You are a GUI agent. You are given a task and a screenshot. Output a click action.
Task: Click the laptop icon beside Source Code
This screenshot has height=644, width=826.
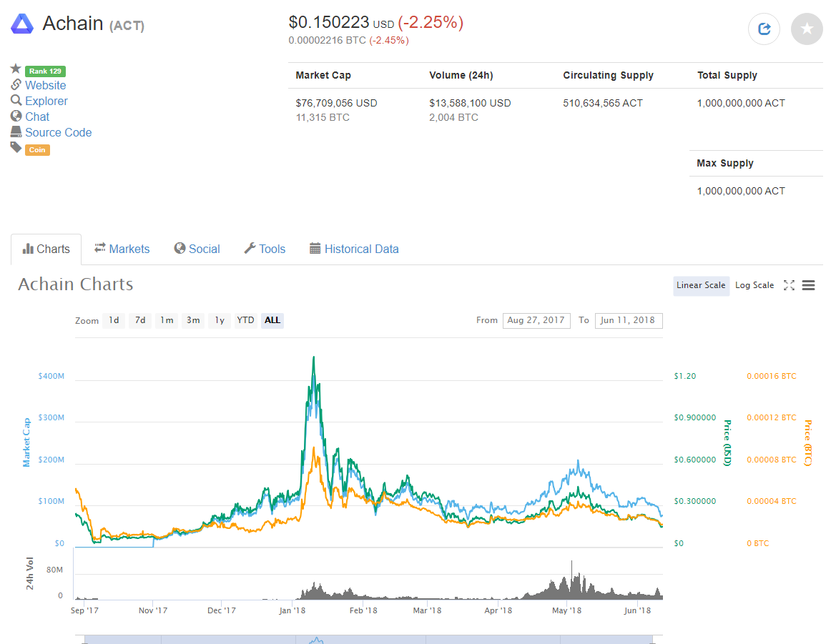click(16, 132)
